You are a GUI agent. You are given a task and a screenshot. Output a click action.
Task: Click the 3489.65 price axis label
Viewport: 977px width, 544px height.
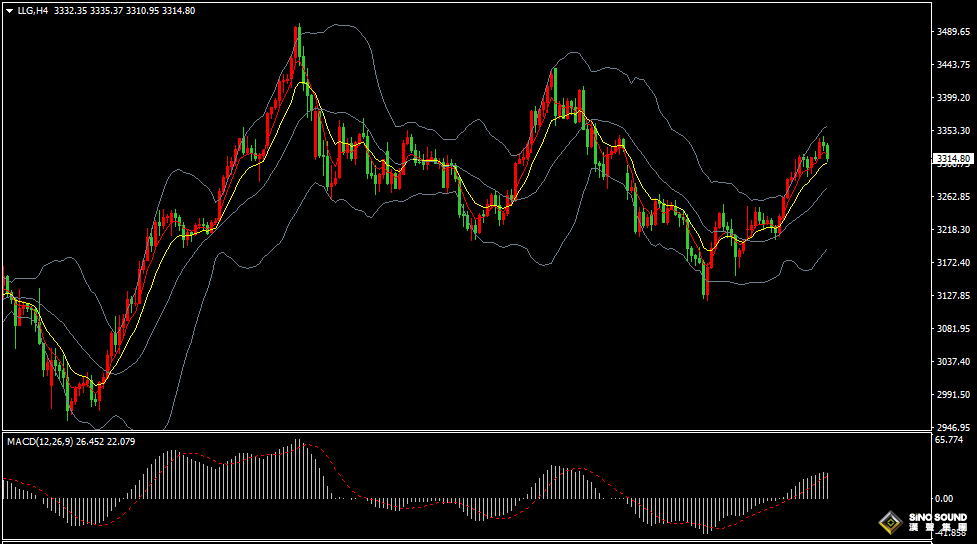(952, 32)
